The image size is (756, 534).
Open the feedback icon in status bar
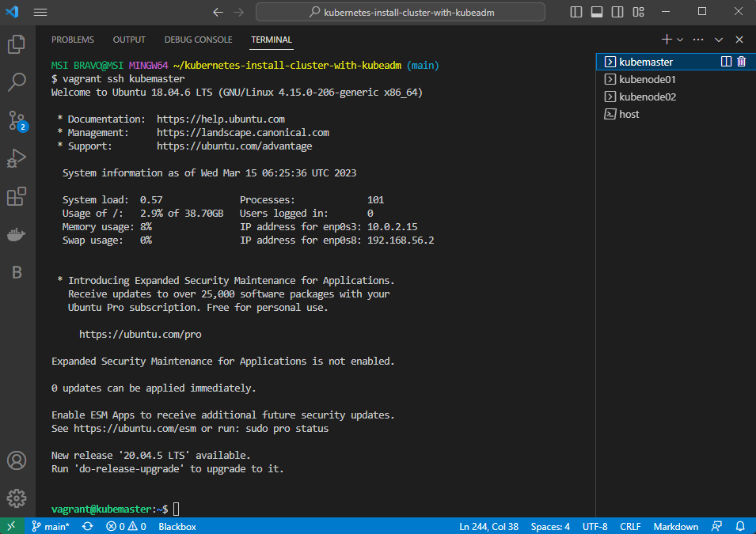tap(717, 526)
